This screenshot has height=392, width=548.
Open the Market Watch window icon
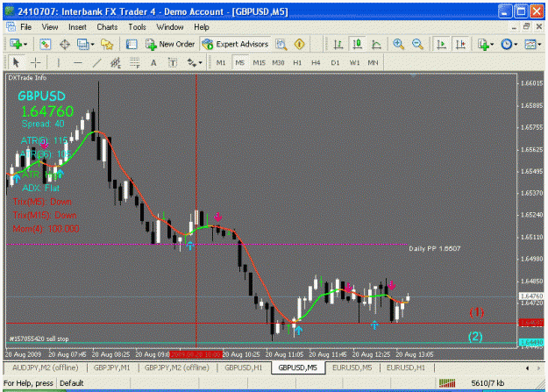tap(45, 44)
